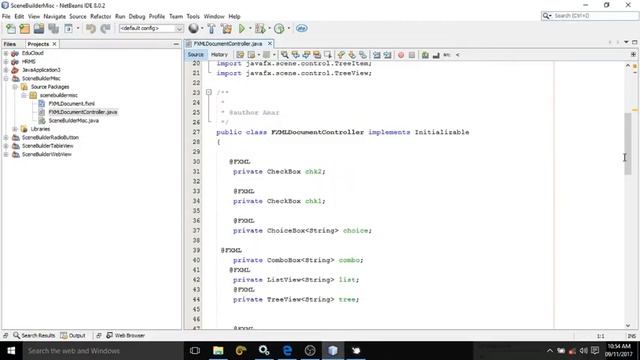Open Profile Project dropdown arrow
This screenshot has width=640, height=360.
(x=289, y=29)
